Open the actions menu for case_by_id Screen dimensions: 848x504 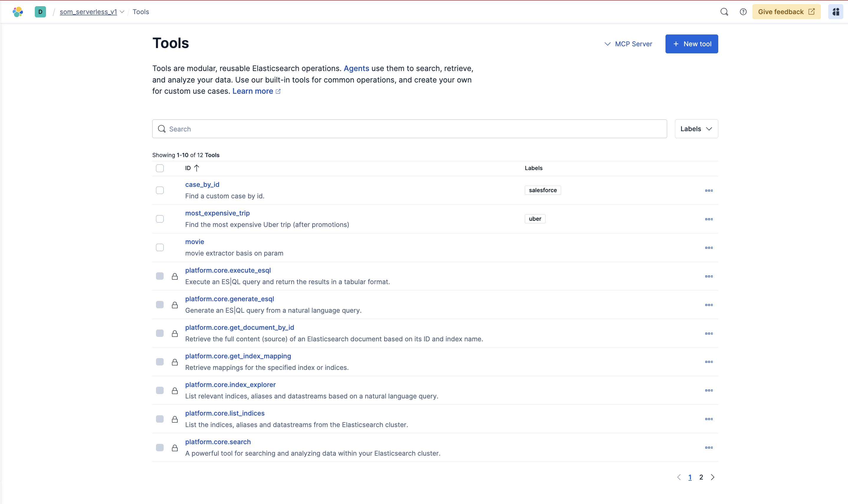pos(709,190)
